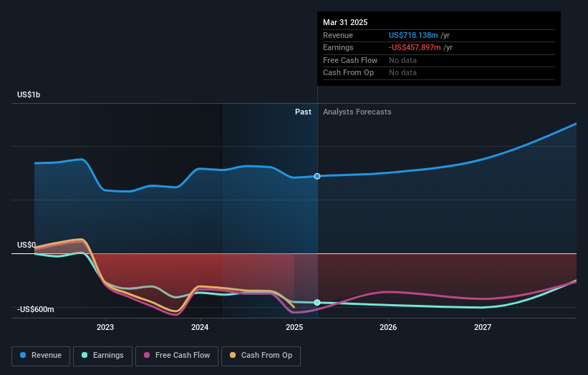Click the Revenue tooltip row label
This screenshot has height=375, width=588.
pos(338,35)
